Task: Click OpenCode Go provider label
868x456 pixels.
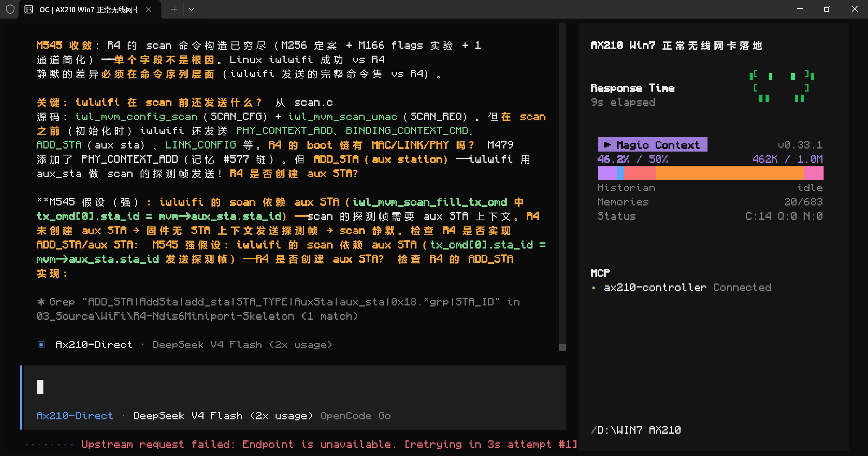Action: tap(355, 416)
